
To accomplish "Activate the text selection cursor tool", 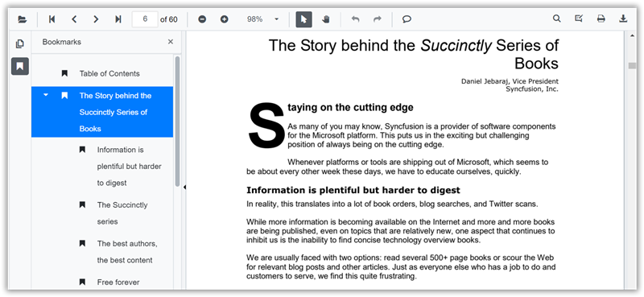I will (304, 19).
